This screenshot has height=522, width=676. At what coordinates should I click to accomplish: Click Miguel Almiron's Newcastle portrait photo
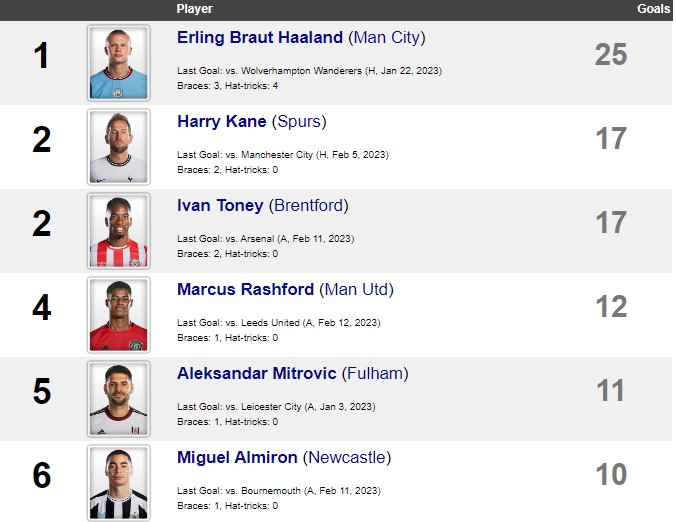pos(119,483)
